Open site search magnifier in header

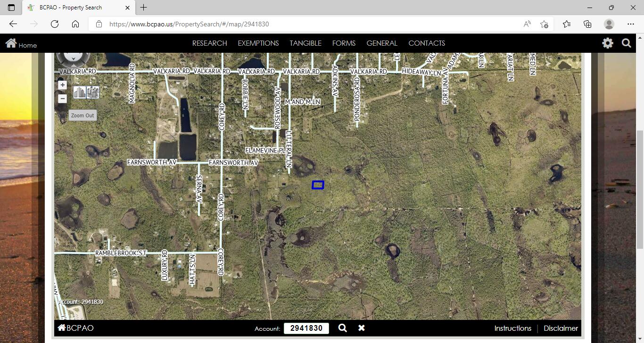[627, 43]
